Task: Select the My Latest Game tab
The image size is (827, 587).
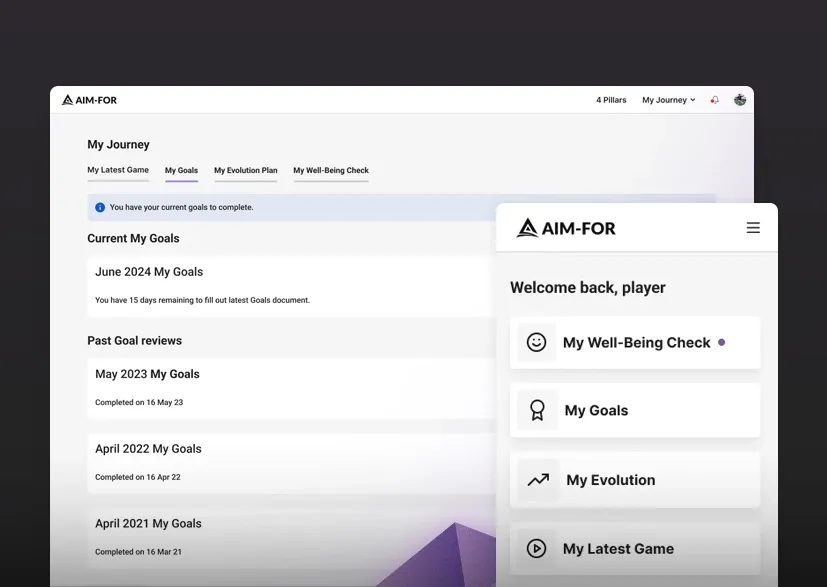Action: click(118, 170)
